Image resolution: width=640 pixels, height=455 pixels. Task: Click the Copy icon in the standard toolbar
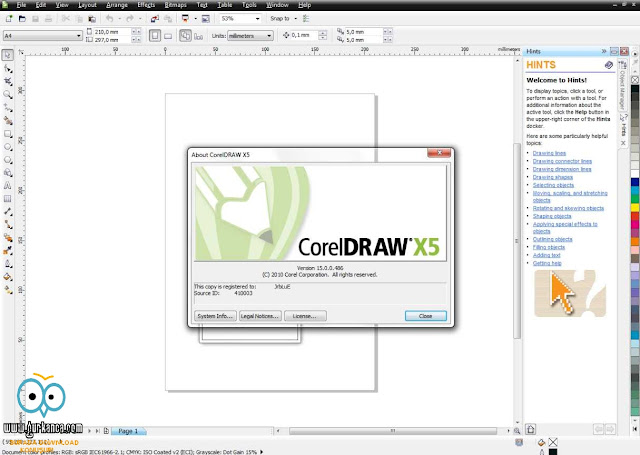click(79, 18)
